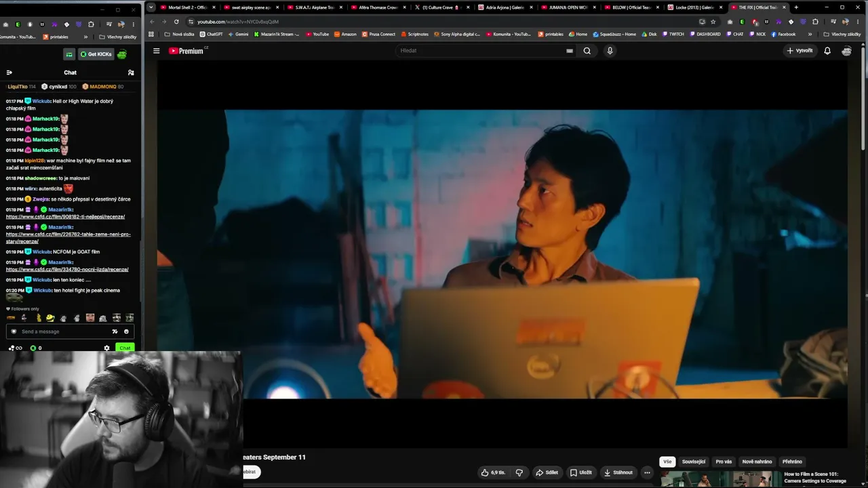The image size is (868, 488).
Task: Open the Vytvořit create menu
Action: (800, 51)
